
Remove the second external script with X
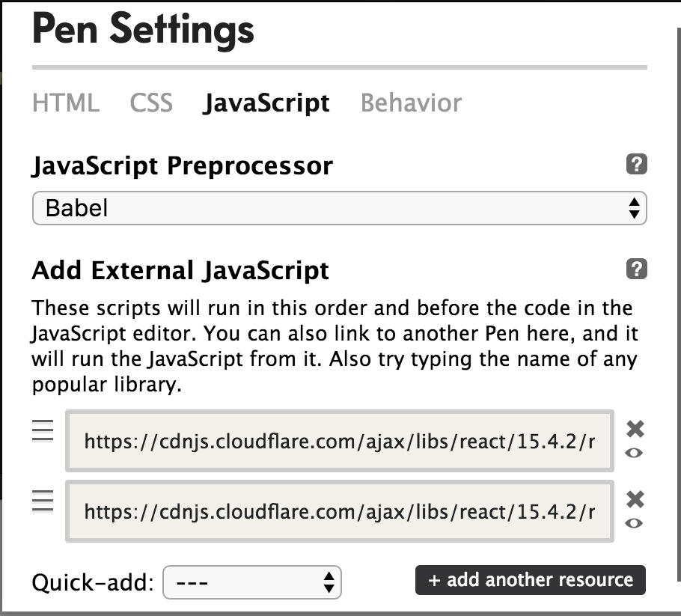[635, 499]
